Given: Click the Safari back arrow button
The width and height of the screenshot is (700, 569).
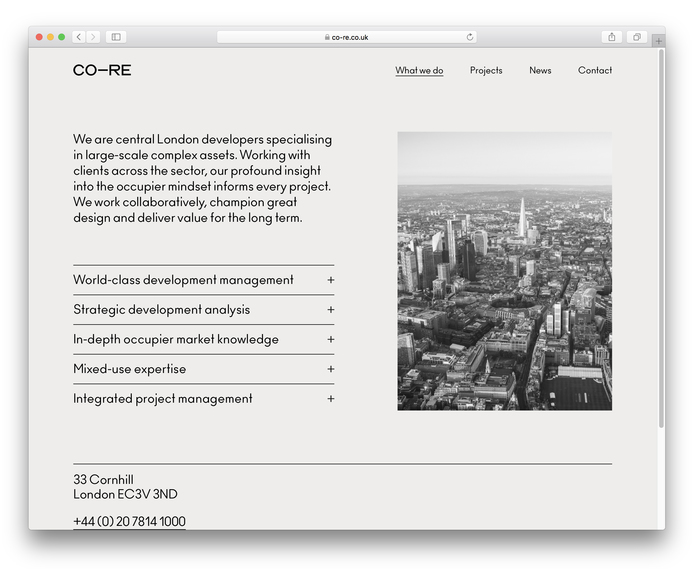Looking at the screenshot, I should pyautogui.click(x=78, y=37).
